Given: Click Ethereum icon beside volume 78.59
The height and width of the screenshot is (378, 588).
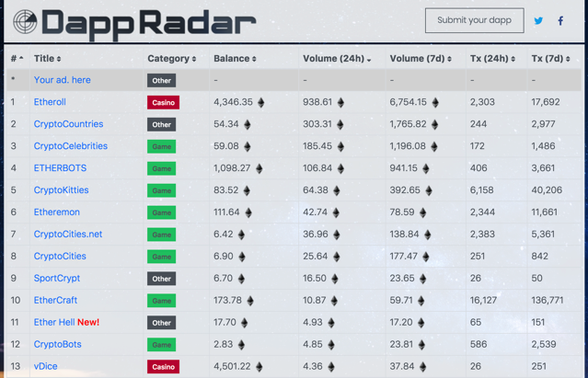Looking at the screenshot, I should pyautogui.click(x=423, y=213).
